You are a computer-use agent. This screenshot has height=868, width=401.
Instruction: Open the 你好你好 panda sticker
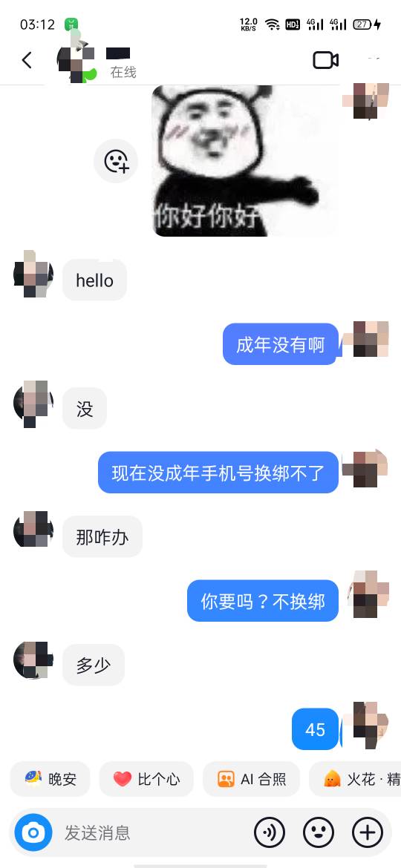click(x=244, y=160)
